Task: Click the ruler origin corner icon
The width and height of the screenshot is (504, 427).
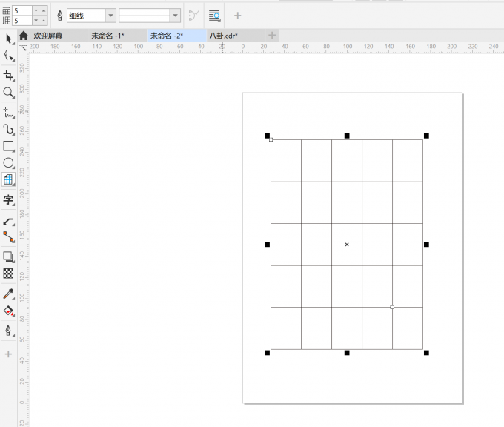Action: (23, 48)
